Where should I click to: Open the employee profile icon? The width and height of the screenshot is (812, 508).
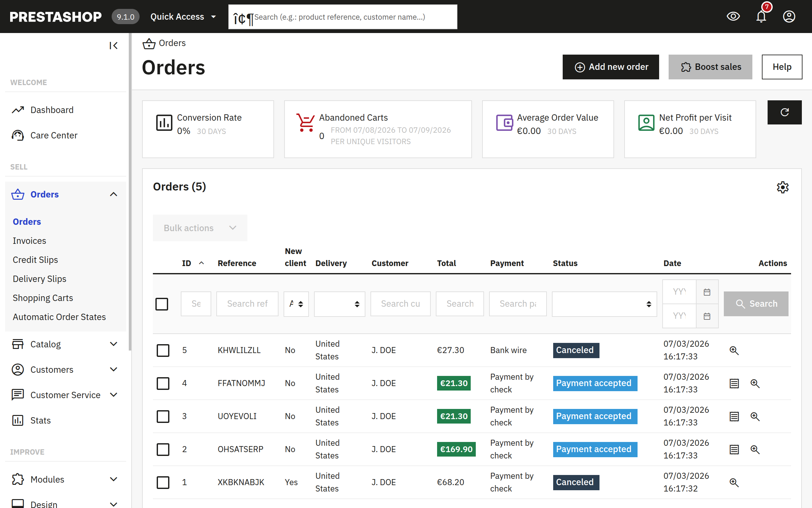point(789,16)
